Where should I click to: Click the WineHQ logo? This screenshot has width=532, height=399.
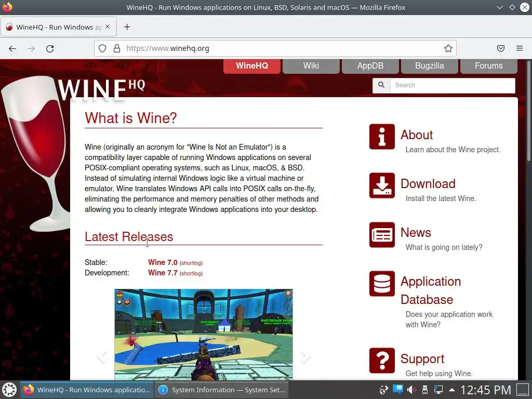[101, 89]
